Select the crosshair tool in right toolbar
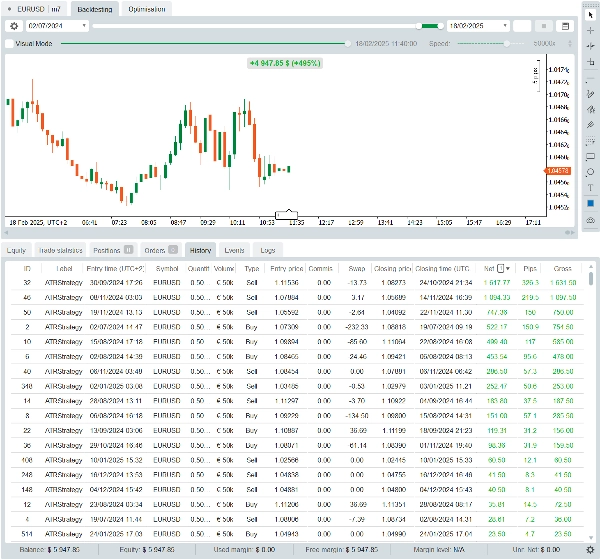600x559 pixels. tap(590, 30)
